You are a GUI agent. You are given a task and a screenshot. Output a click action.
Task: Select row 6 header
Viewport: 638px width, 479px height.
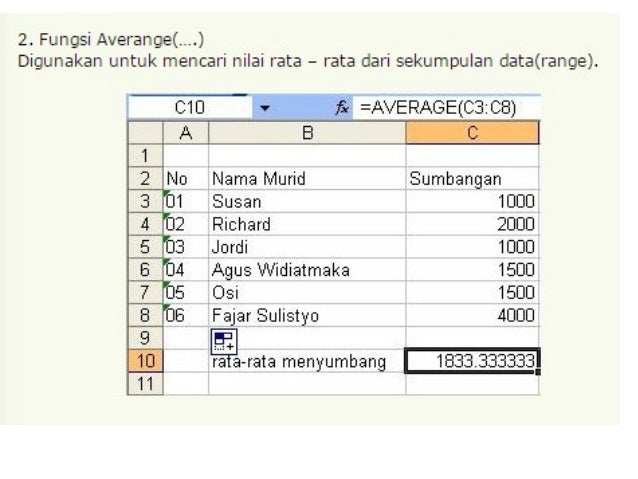[x=145, y=269]
